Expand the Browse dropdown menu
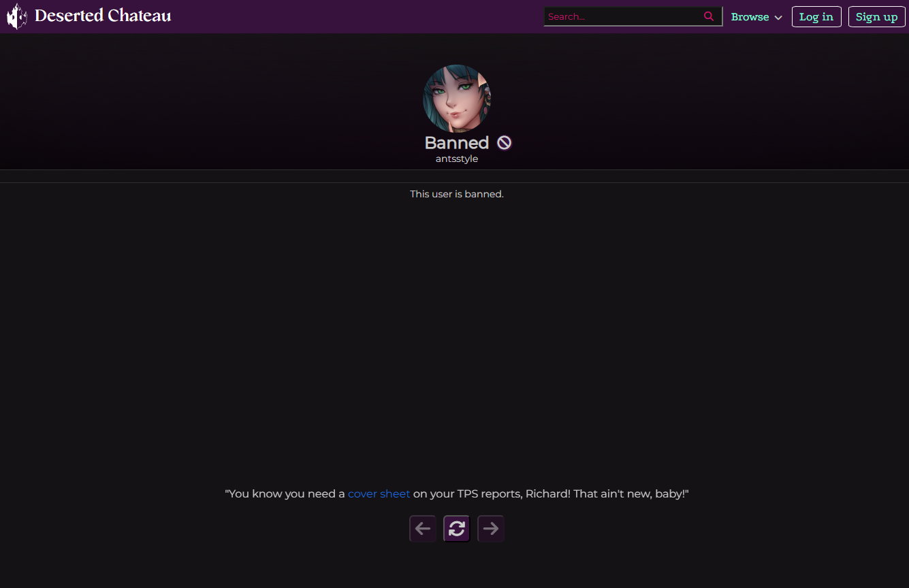909x588 pixels. coord(750,17)
